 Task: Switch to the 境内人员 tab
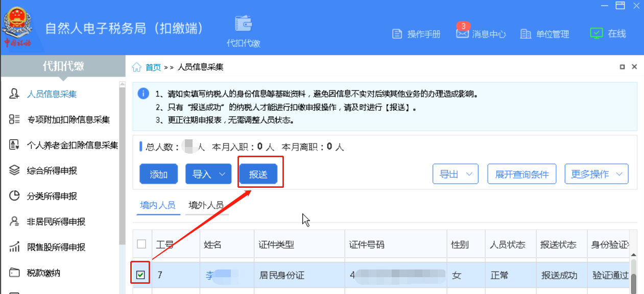click(x=158, y=205)
